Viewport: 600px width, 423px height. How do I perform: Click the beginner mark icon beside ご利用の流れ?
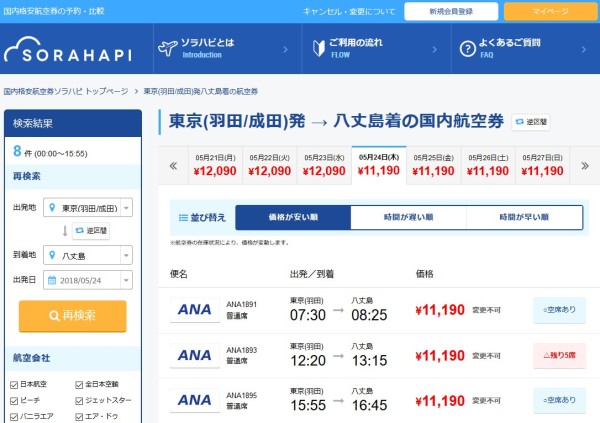pyautogui.click(x=318, y=48)
